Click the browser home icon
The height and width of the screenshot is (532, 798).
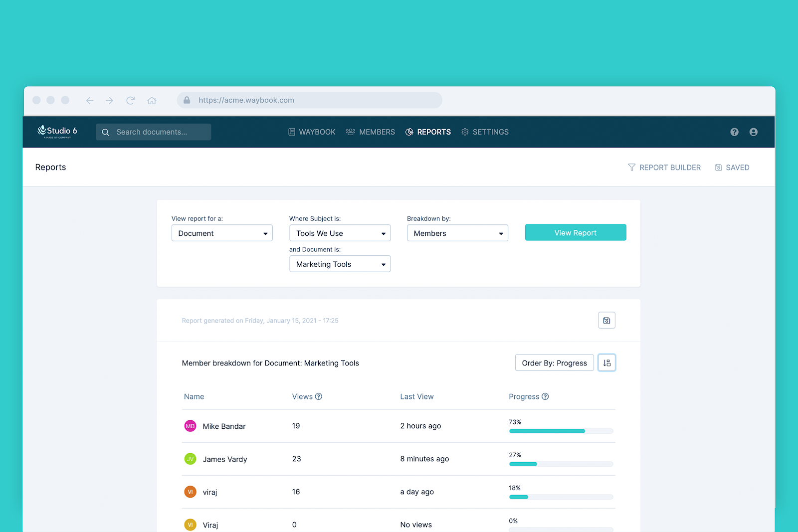[152, 101]
